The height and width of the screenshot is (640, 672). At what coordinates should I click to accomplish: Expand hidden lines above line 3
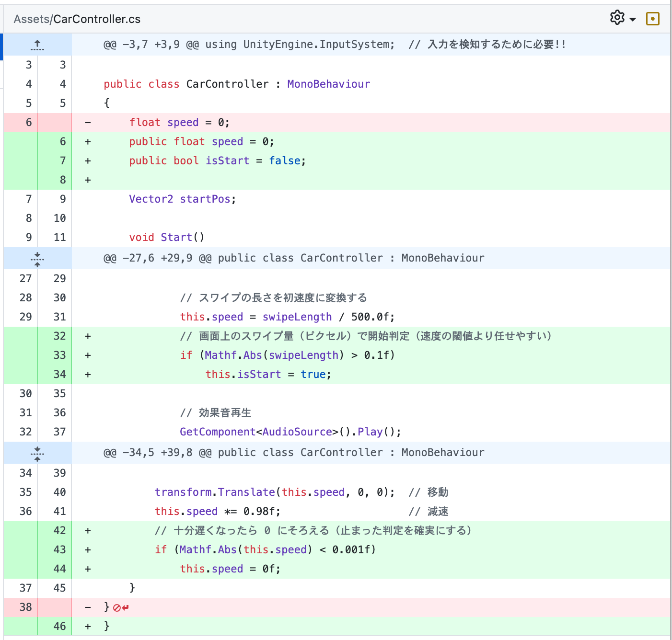click(x=37, y=45)
